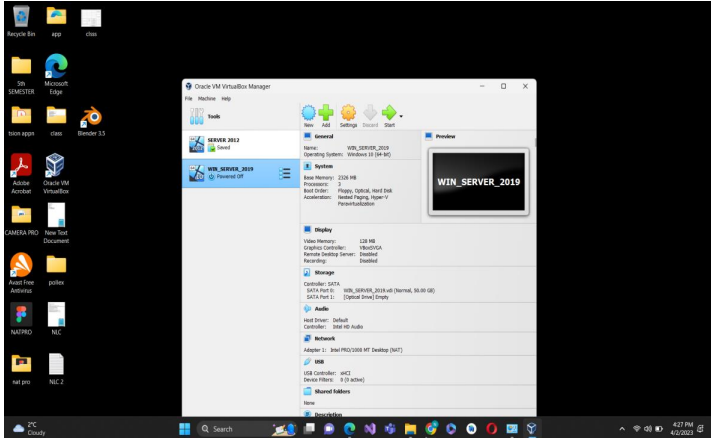Screen dimensions: 711x438
Task: Select the SERVER 2012 virtual machine
Action: pyautogui.click(x=241, y=144)
